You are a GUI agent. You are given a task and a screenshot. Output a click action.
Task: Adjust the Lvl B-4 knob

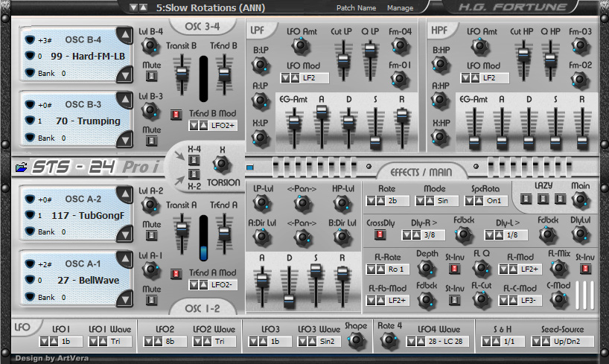[x=150, y=45]
